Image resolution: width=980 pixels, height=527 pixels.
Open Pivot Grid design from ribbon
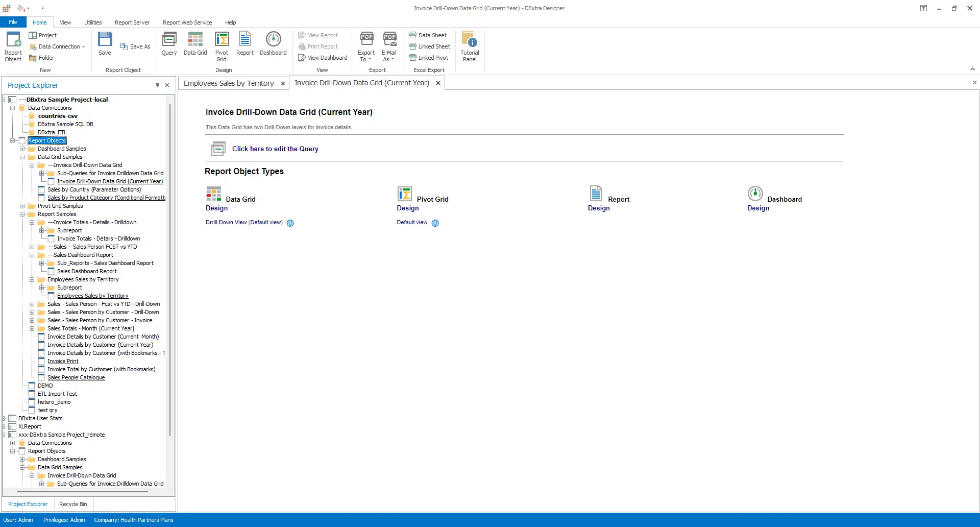tap(222, 46)
